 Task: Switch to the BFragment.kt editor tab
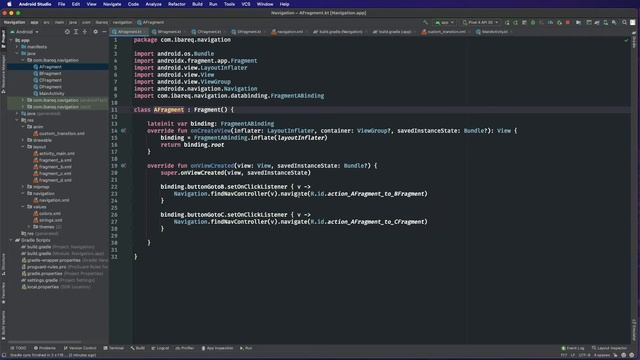(x=169, y=31)
